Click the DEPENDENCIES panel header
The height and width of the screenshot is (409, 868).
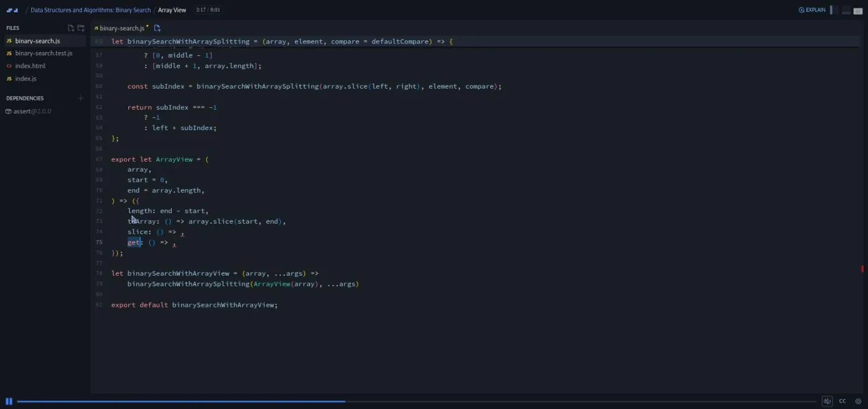click(25, 98)
